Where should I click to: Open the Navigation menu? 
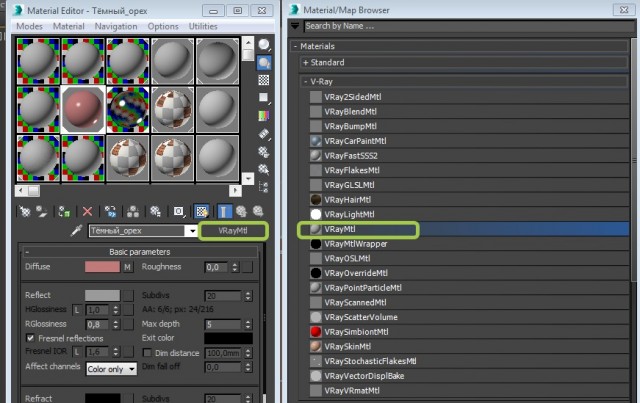[116, 26]
